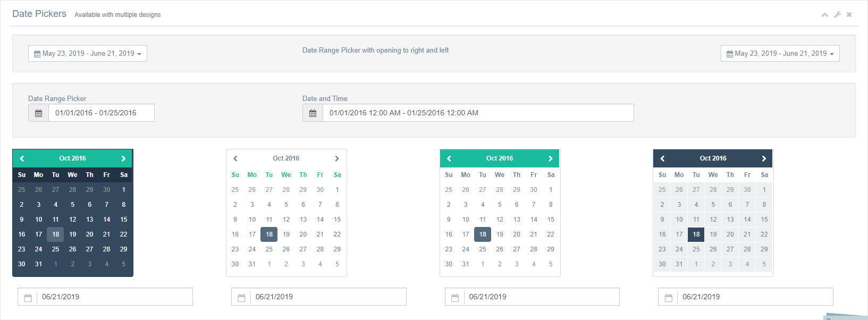Select day 7 in third green-header calendar

(x=534, y=205)
